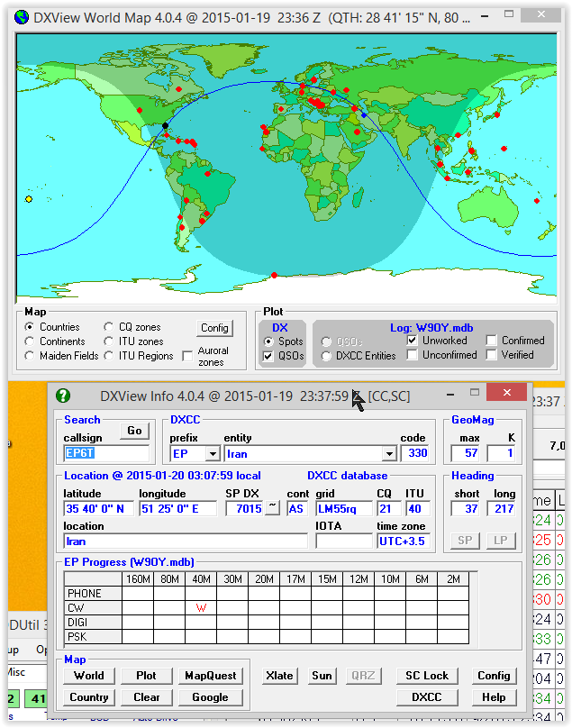Click the Map Config button

pos(214,328)
